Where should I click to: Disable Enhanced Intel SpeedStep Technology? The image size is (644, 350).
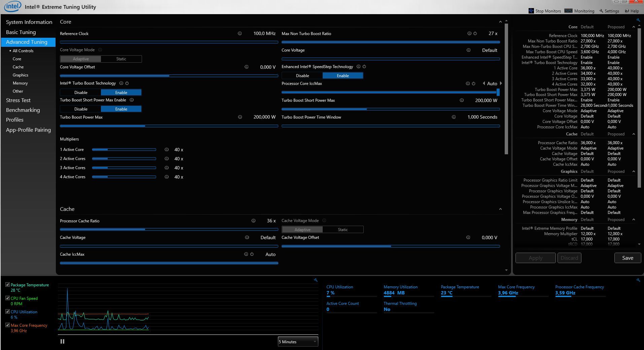coord(302,75)
